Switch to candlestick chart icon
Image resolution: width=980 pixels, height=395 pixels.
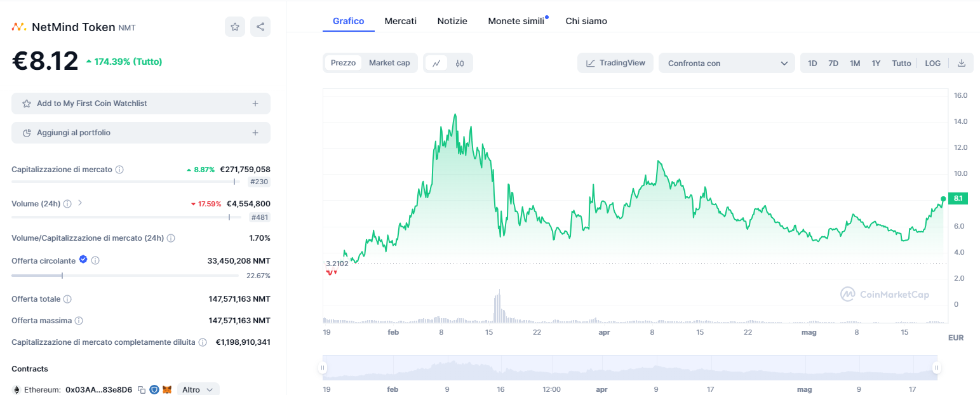(x=460, y=63)
